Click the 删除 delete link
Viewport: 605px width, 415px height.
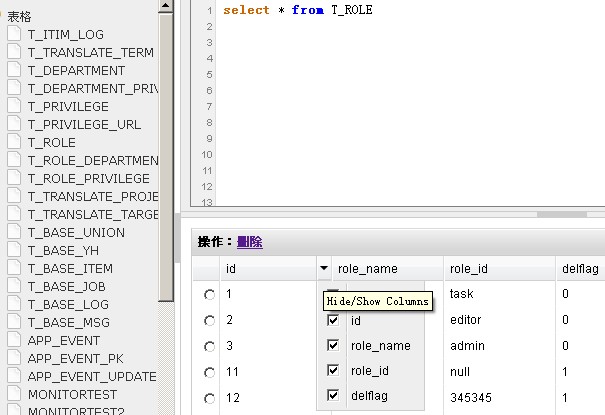[x=249, y=242]
